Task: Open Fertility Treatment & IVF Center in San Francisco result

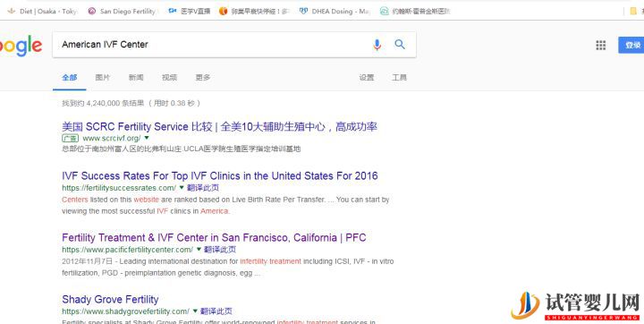Action: point(214,238)
